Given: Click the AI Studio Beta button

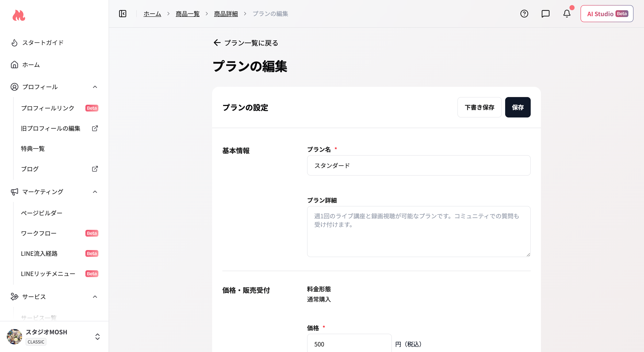Looking at the screenshot, I should [x=607, y=14].
